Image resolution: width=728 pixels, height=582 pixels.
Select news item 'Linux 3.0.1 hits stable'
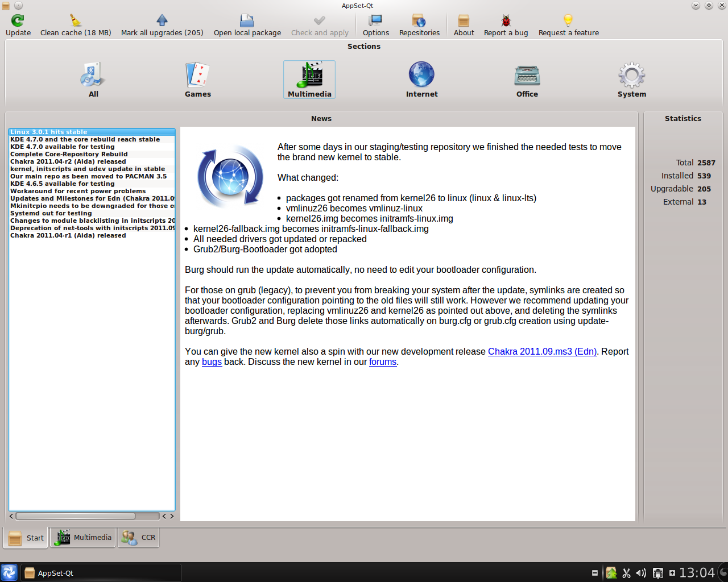tap(92, 132)
